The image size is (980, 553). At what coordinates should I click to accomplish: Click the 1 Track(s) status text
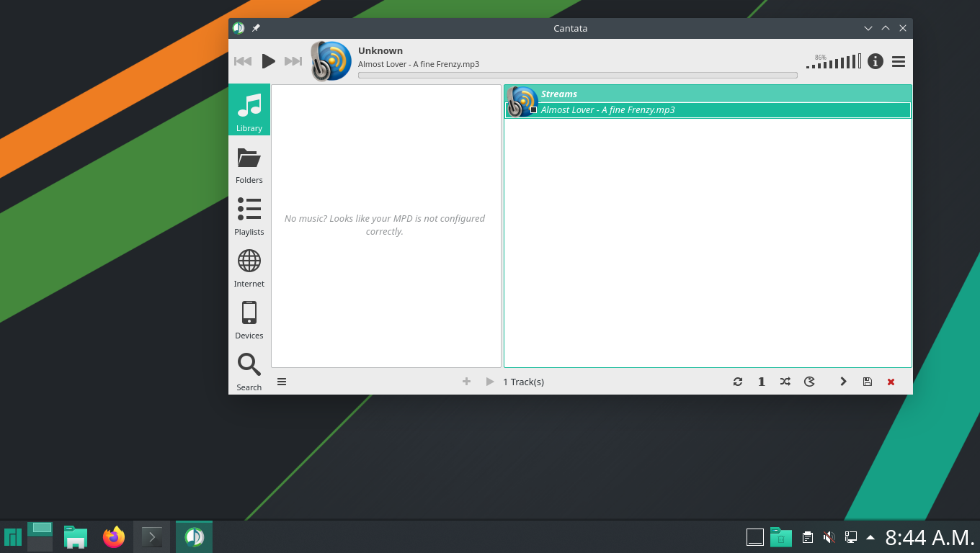click(523, 382)
